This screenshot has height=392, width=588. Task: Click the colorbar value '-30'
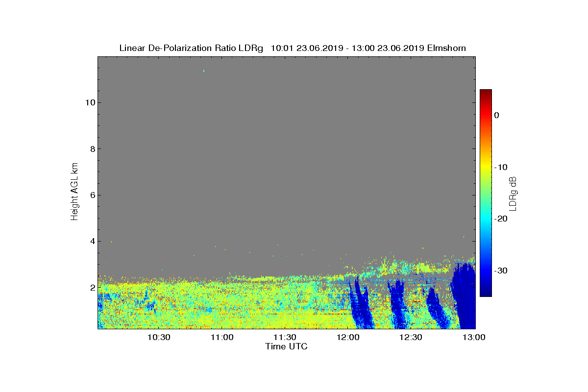pyautogui.click(x=500, y=270)
